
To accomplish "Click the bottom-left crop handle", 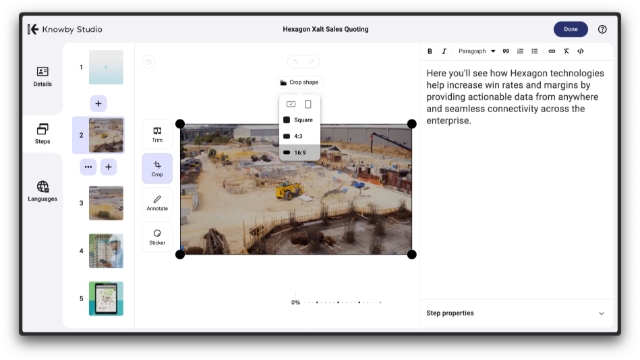I will point(180,255).
